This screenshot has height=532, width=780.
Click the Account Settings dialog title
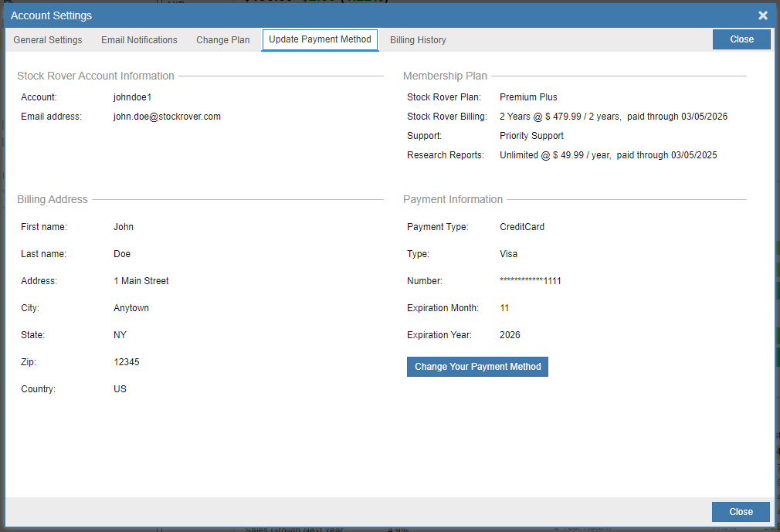point(51,15)
